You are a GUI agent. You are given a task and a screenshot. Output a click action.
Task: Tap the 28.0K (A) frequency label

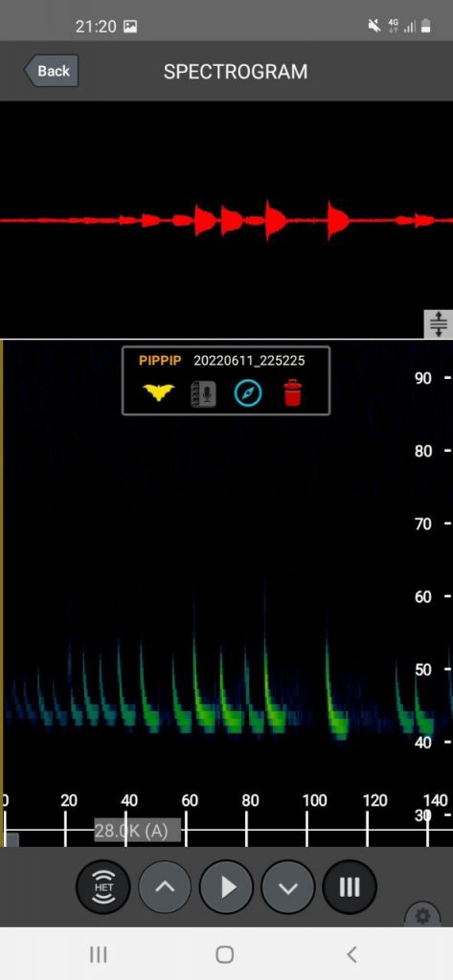tap(138, 831)
